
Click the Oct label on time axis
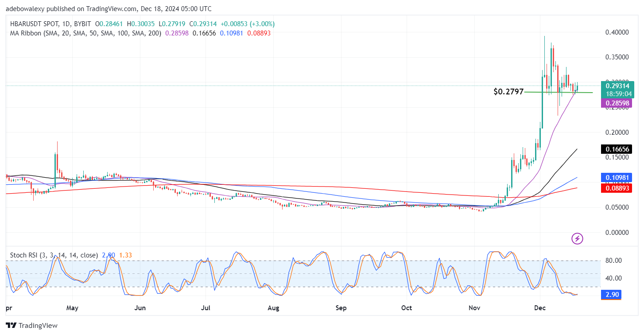(x=406, y=307)
